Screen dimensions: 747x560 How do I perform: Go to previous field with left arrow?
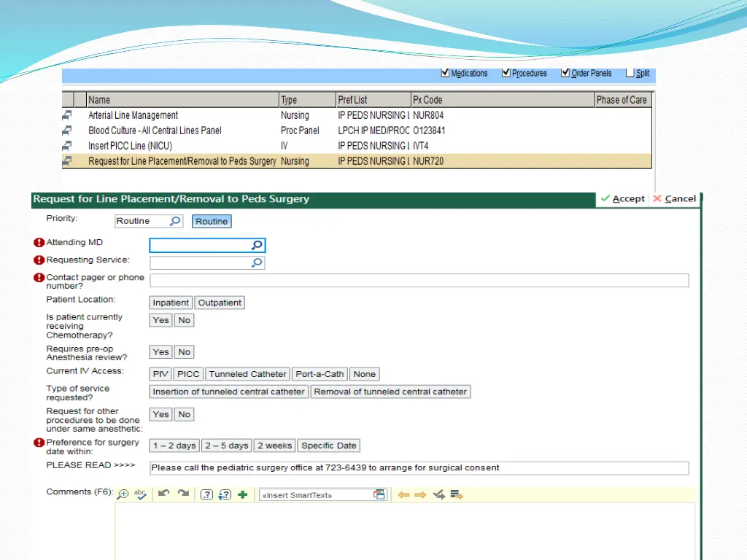click(x=403, y=495)
